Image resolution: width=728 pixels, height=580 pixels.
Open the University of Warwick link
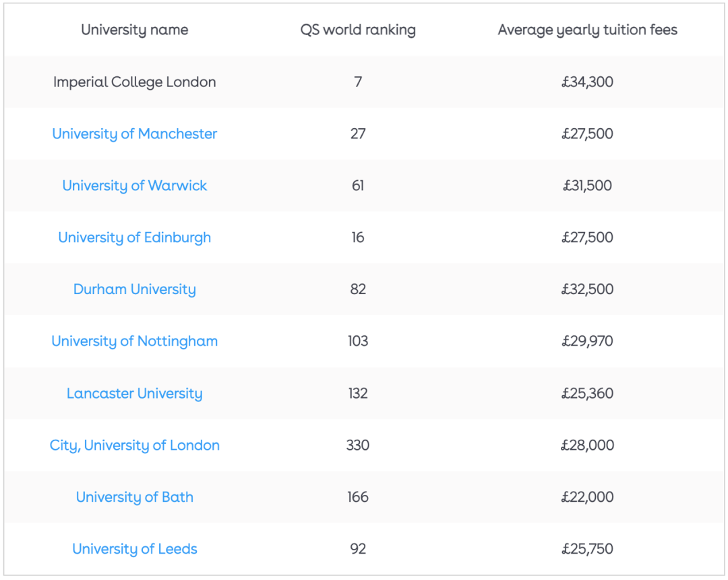[x=134, y=185]
